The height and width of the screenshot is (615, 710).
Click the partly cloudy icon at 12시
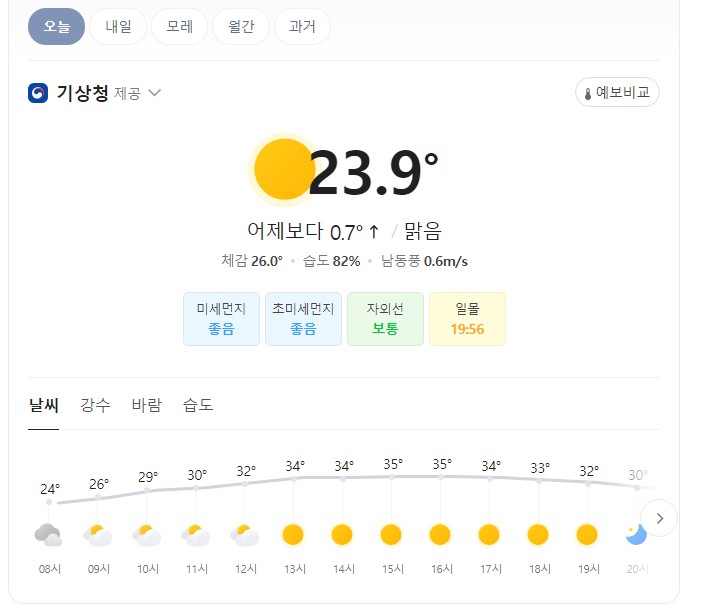tap(245, 535)
